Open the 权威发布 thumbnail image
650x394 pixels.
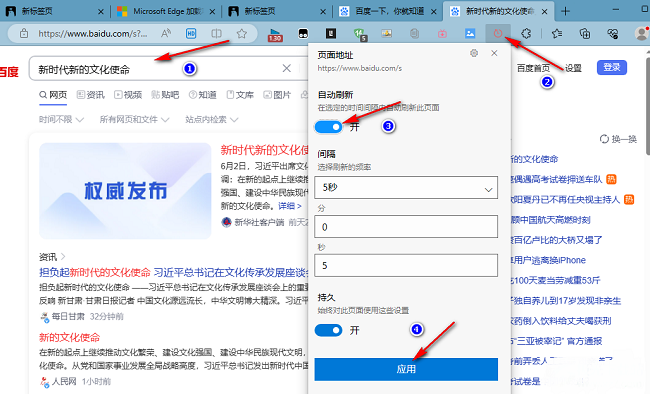pyautogui.click(x=125, y=191)
